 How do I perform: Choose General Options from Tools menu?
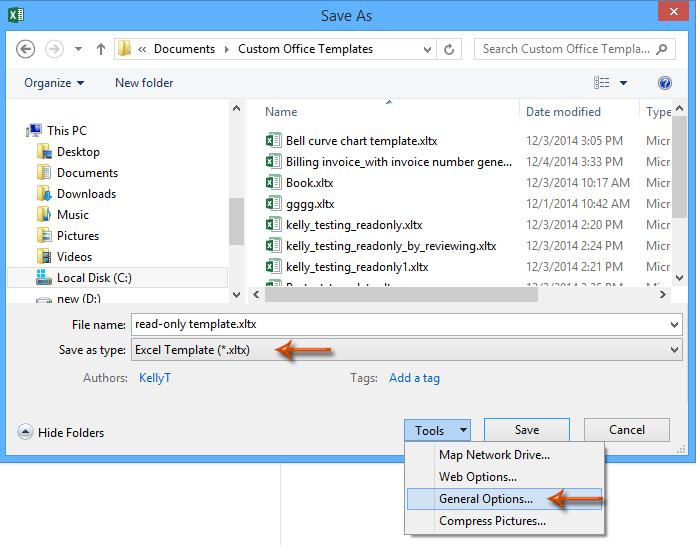pos(485,499)
